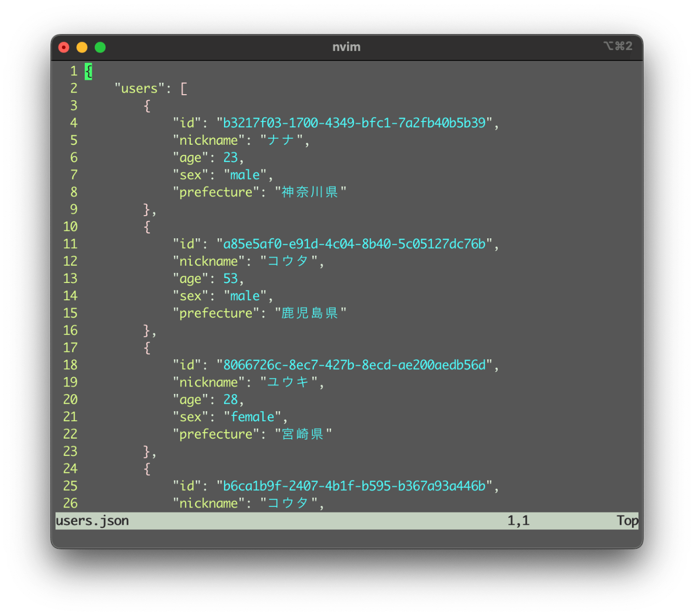Click the "age" key on line 20

click(x=190, y=399)
